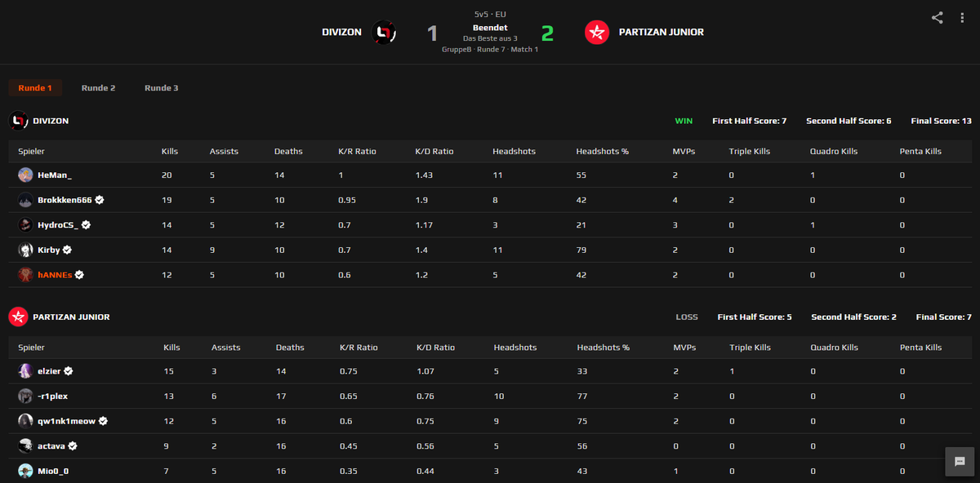Click the DIVIZON logo in match header

[384, 33]
